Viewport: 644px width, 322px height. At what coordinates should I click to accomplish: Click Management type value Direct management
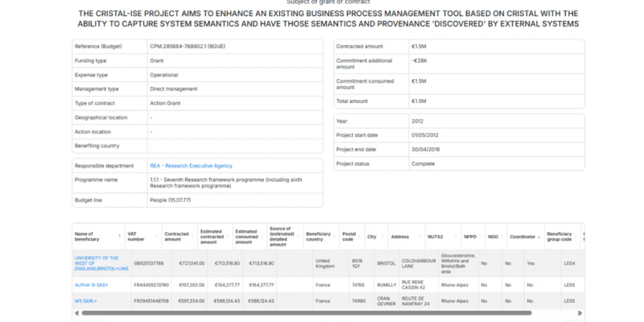[x=174, y=89]
